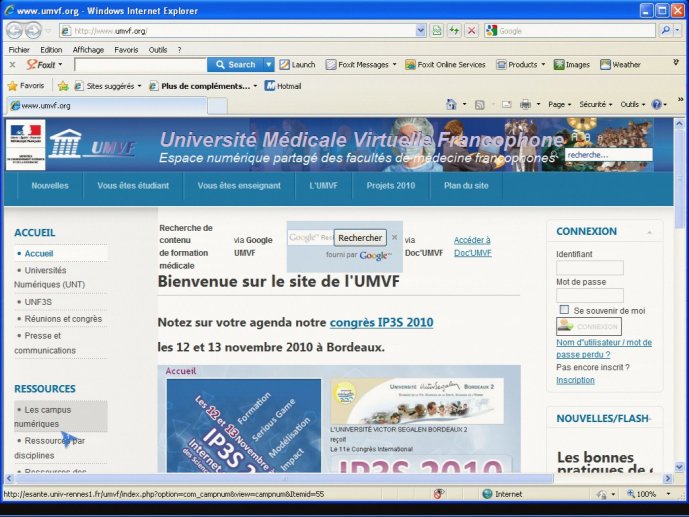Expand the 'Sites suggérés' dropdown
The image size is (689, 517).
(x=139, y=86)
